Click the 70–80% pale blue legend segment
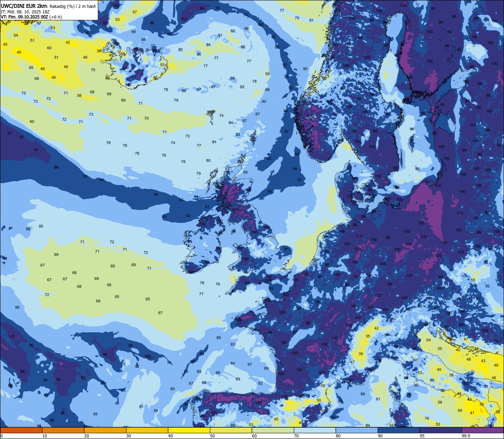This screenshot has height=439, width=504. pyautogui.click(x=315, y=430)
